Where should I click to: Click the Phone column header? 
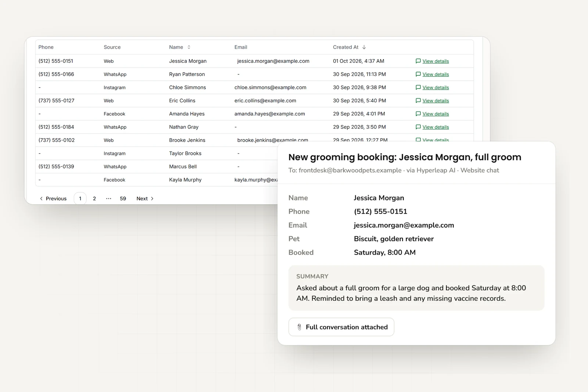(46, 47)
